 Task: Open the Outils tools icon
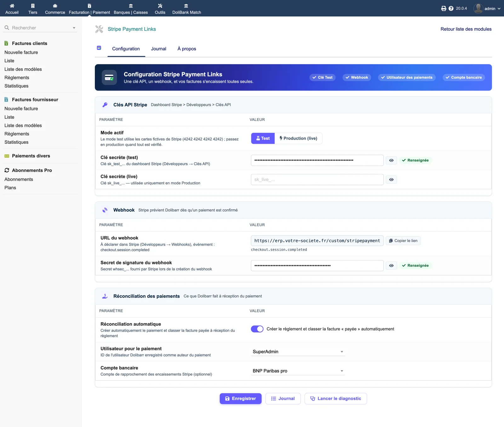point(160,6)
